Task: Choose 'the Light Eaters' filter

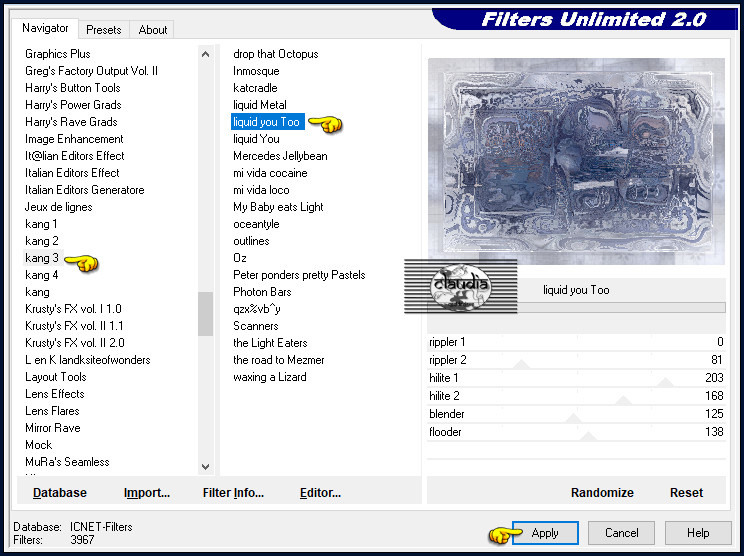Action: coord(270,343)
